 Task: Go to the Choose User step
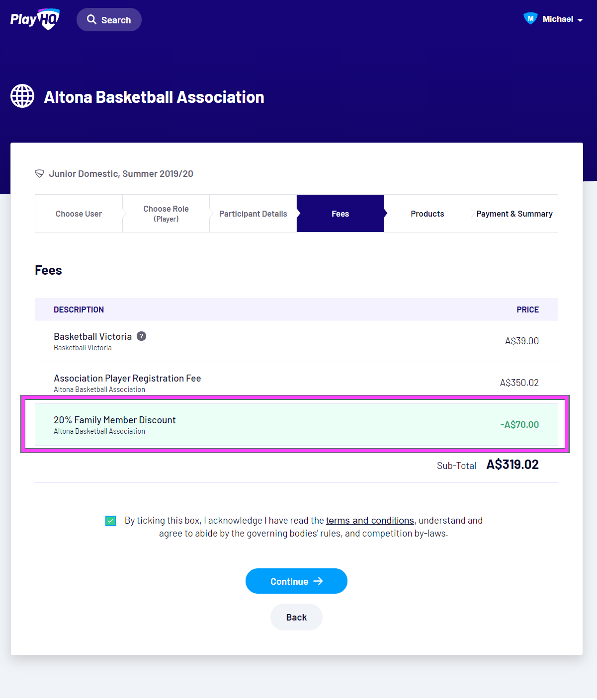(79, 214)
